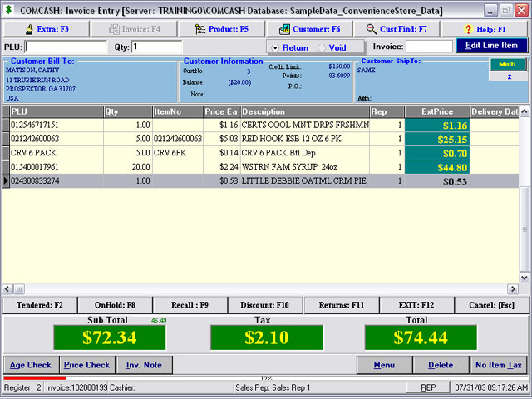This screenshot has width=532, height=399.
Task: Choose EXIT F12
Action: click(416, 305)
